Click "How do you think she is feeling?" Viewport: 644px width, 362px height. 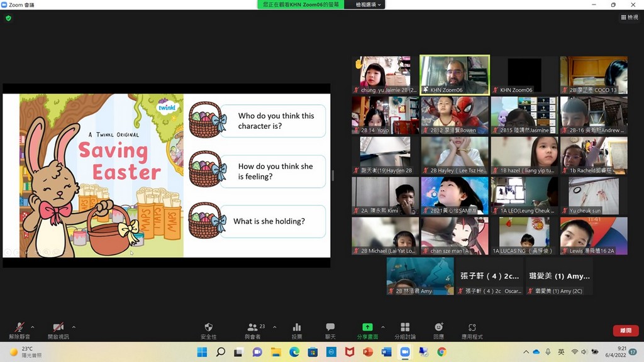(x=275, y=171)
